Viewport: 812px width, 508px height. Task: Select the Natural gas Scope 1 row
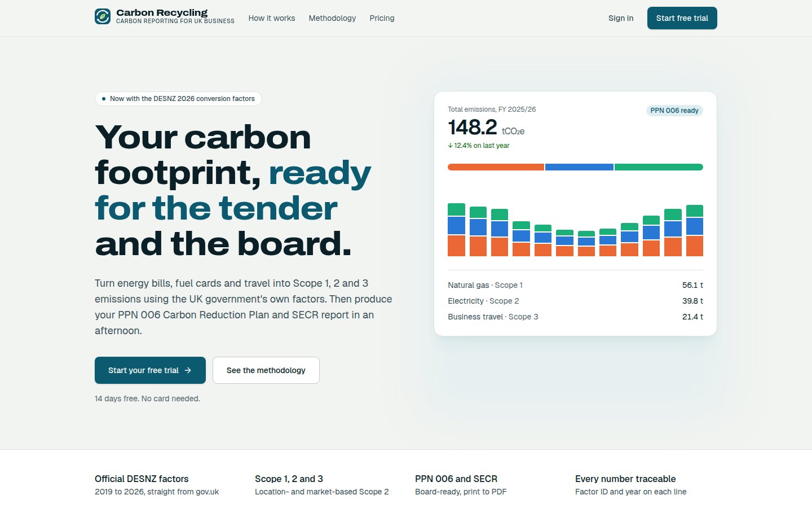point(575,285)
